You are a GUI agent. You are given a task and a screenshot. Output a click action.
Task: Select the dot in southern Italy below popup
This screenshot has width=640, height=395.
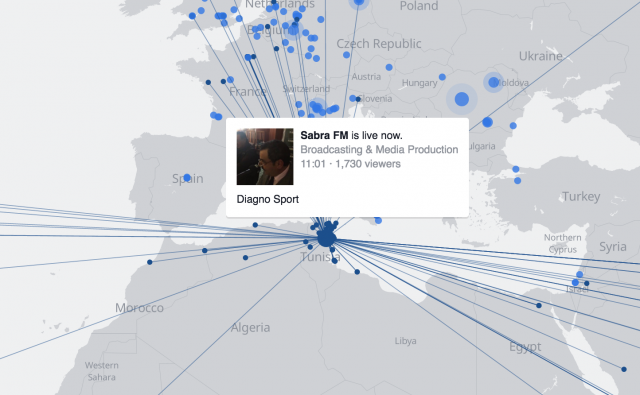pos(378,220)
